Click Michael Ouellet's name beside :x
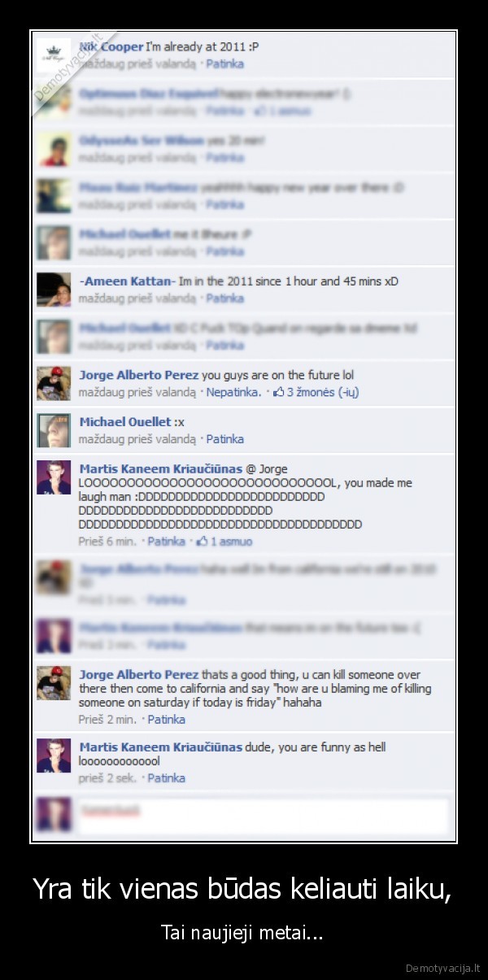488x980 pixels. (x=125, y=421)
